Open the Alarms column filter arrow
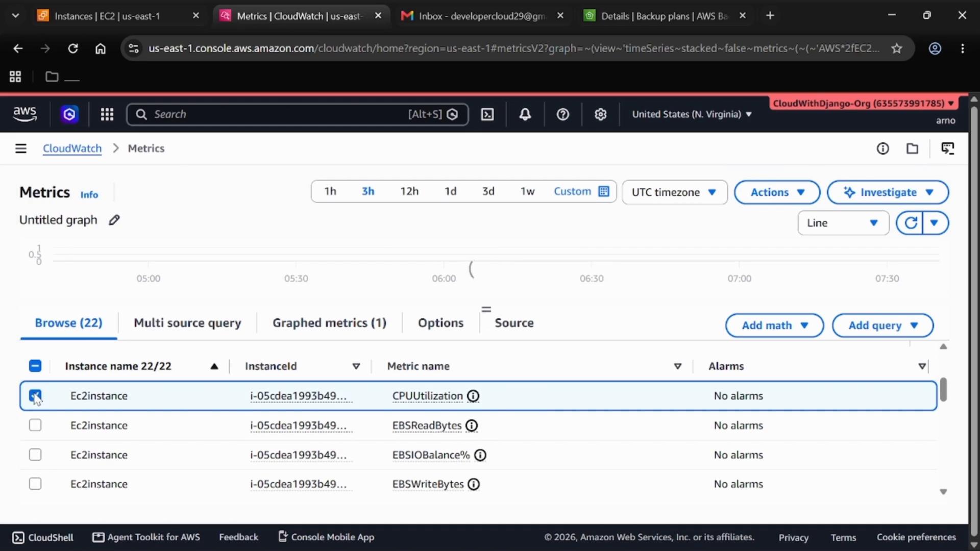This screenshot has width=980, height=551. click(922, 366)
